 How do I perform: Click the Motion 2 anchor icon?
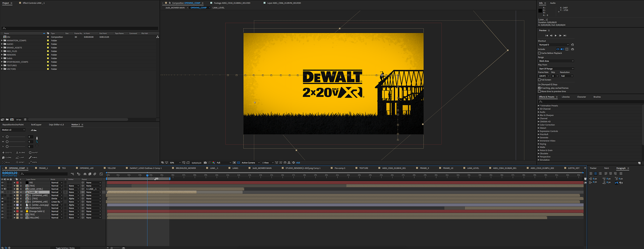[37, 145]
